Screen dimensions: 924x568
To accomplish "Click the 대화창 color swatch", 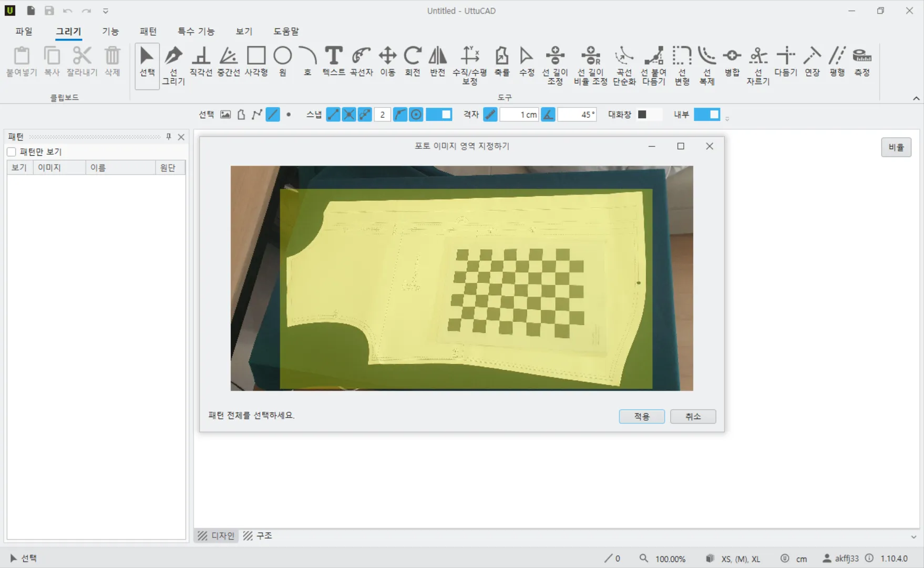I will click(x=642, y=115).
